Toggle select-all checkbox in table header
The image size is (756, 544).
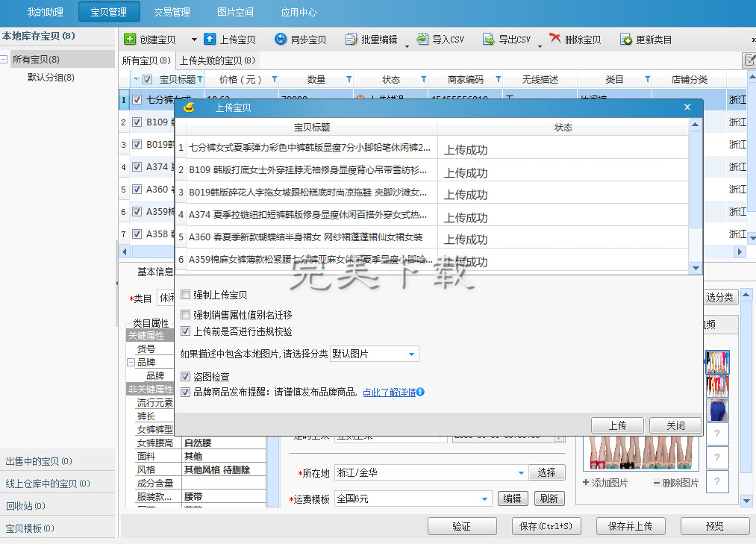point(148,80)
